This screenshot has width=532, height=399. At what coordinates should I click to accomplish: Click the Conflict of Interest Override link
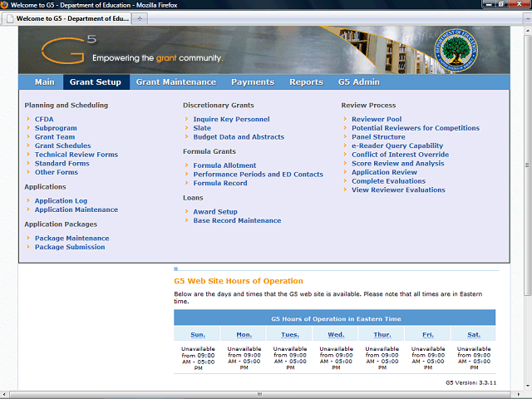coord(400,155)
